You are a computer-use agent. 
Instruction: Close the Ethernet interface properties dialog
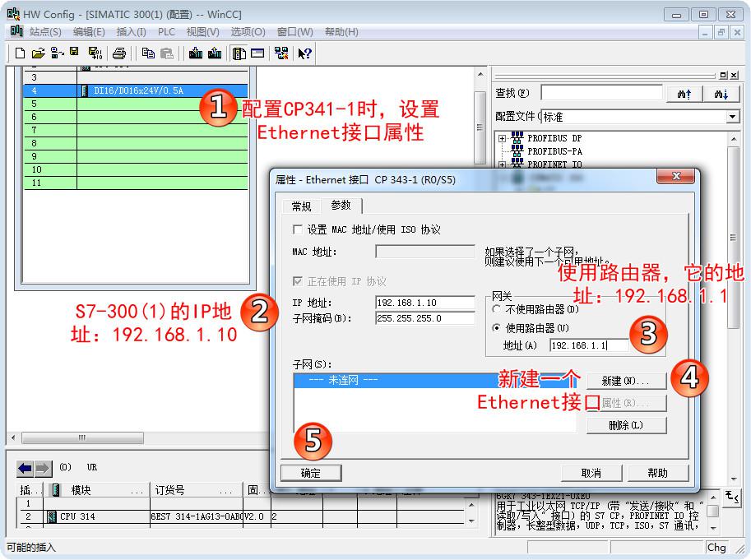pyautogui.click(x=676, y=176)
